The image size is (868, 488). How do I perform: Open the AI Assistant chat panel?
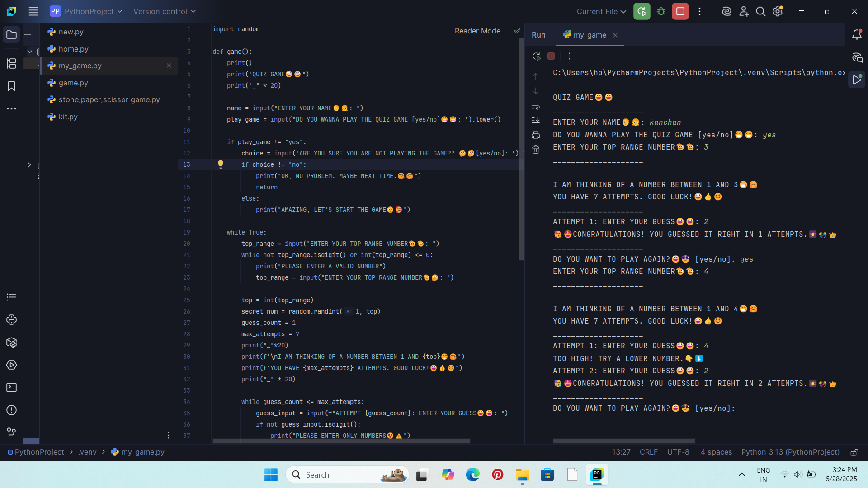[x=857, y=57]
